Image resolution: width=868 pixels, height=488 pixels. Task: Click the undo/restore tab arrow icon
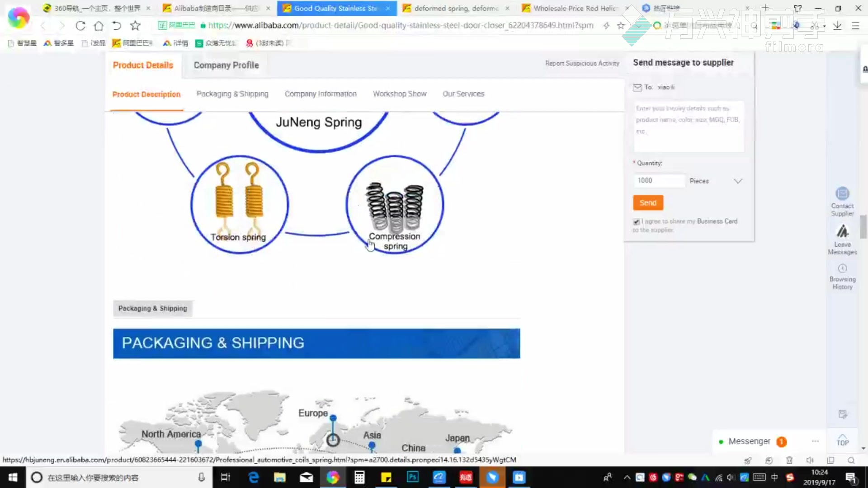coord(117,26)
